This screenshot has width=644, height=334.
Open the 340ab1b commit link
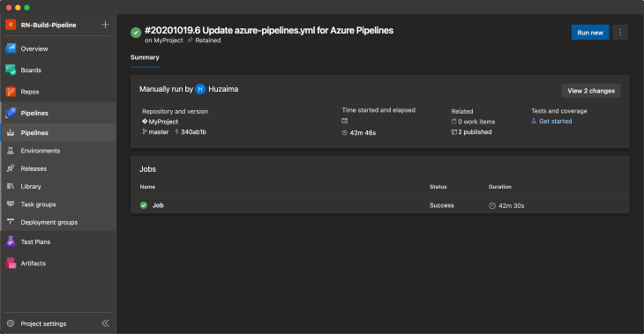pyautogui.click(x=193, y=131)
